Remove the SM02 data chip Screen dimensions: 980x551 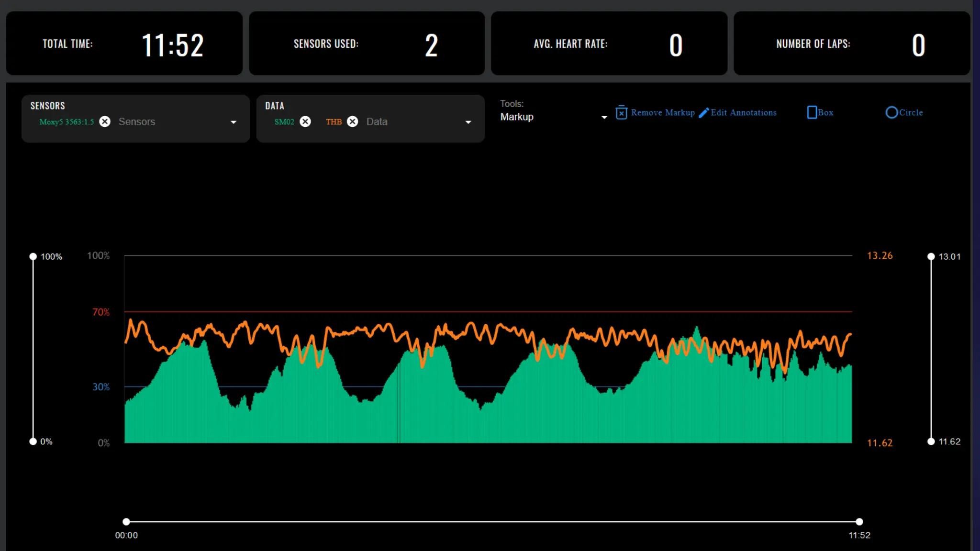(305, 121)
